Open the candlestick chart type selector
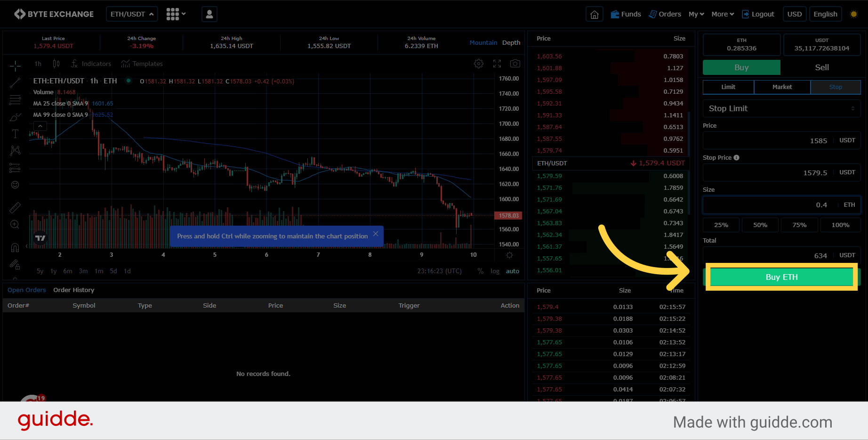The height and width of the screenshot is (440, 868). (56, 64)
